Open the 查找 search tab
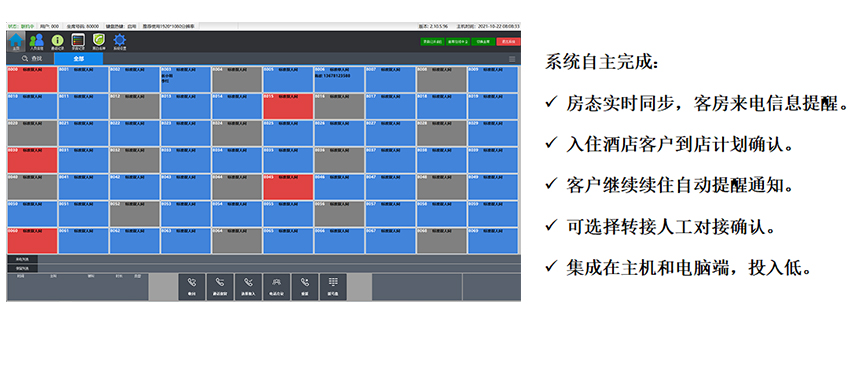This screenshot has height=366, width=853. pyautogui.click(x=31, y=59)
